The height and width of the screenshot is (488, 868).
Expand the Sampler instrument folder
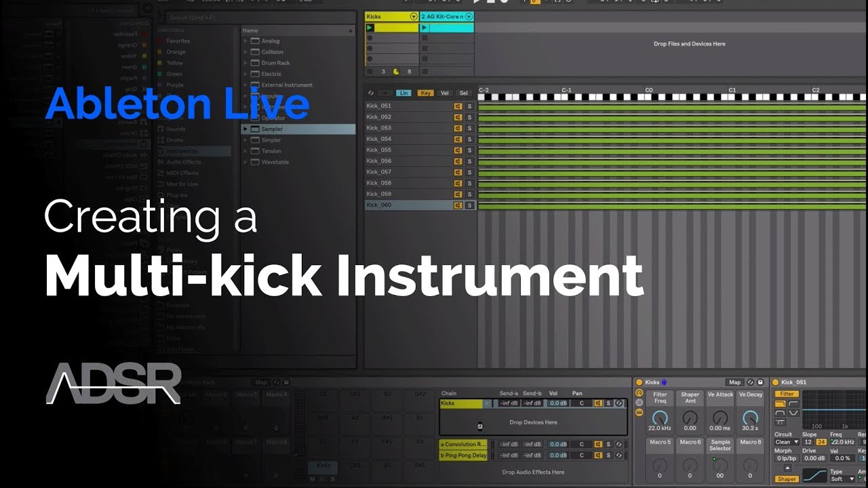click(245, 129)
